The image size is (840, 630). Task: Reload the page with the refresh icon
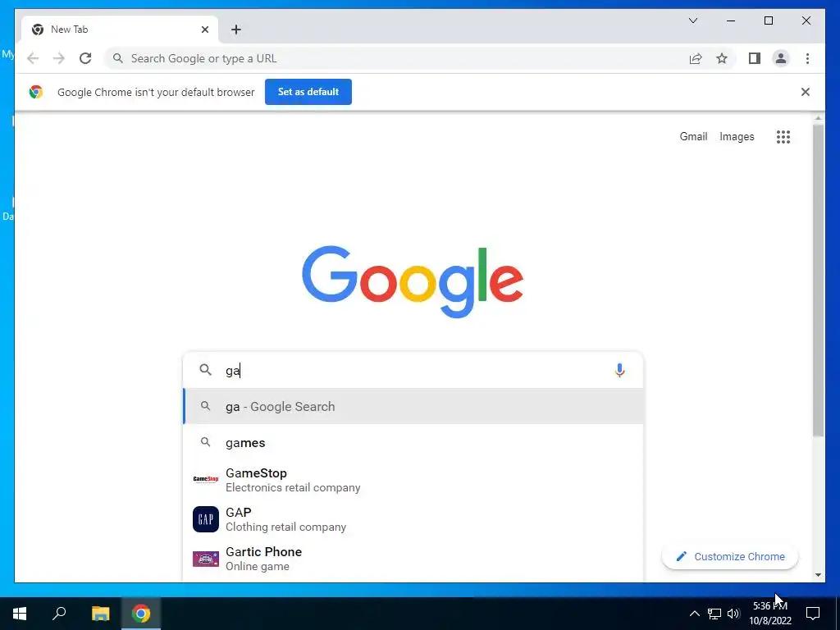coord(85,58)
